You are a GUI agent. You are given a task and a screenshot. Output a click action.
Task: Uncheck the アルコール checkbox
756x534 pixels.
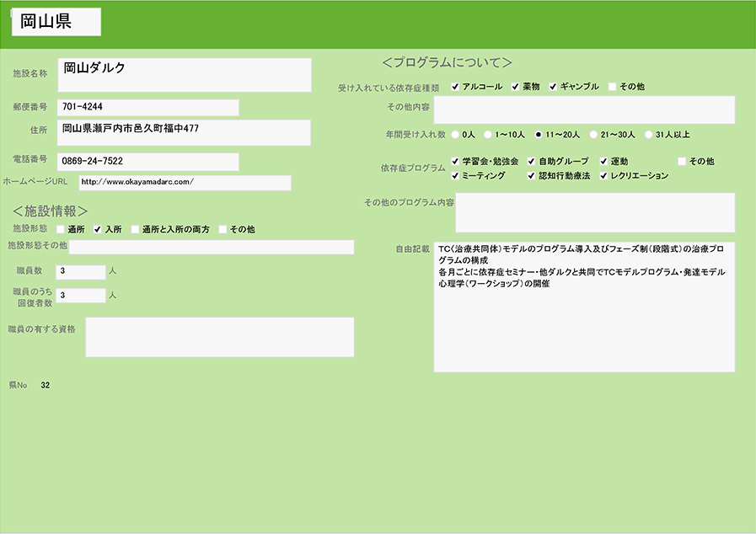click(455, 87)
